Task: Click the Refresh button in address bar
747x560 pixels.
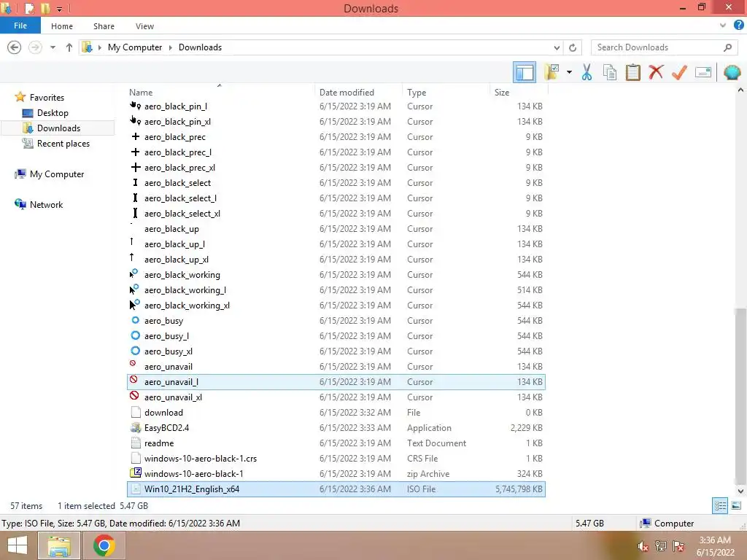Action: click(573, 47)
